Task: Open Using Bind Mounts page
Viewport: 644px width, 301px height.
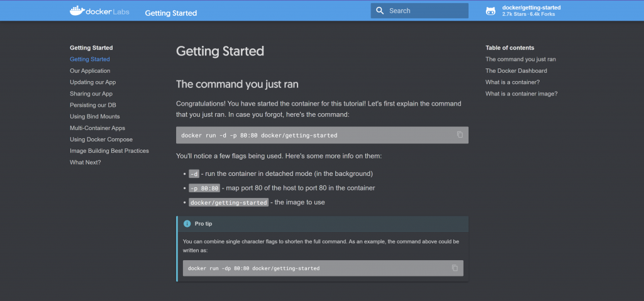Action: tap(94, 116)
